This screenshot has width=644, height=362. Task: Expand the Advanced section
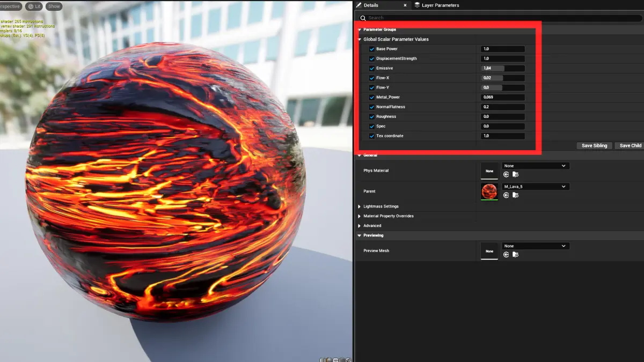(360, 226)
